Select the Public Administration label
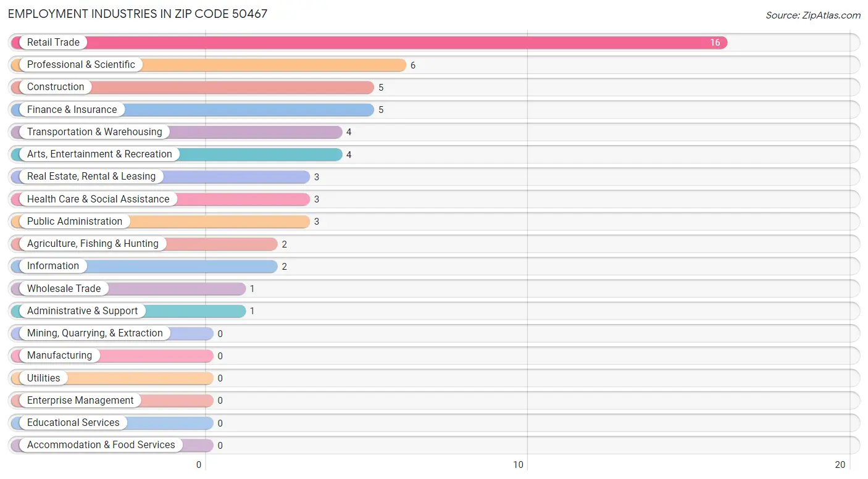Image resolution: width=868 pixels, height=479 pixels. (75, 222)
